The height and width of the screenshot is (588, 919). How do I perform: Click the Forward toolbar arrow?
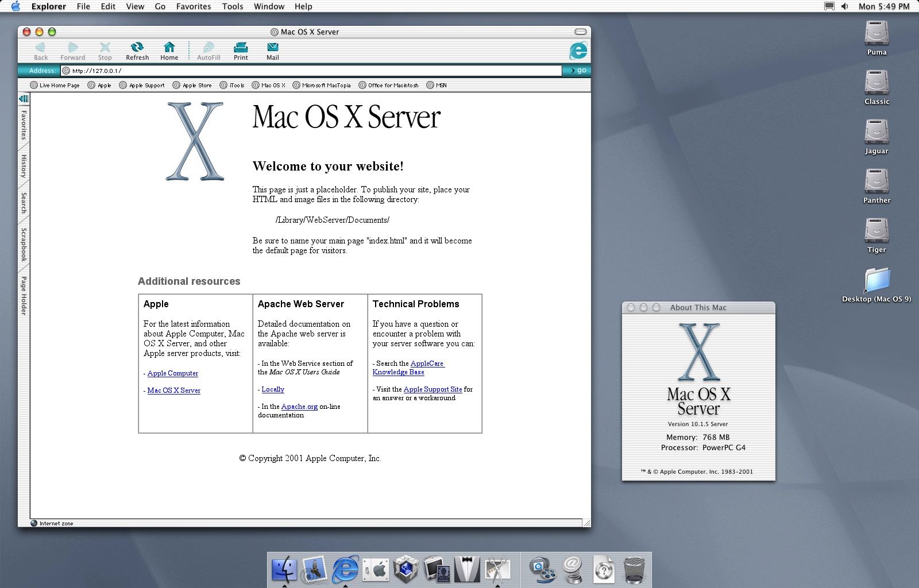pyautogui.click(x=72, y=51)
